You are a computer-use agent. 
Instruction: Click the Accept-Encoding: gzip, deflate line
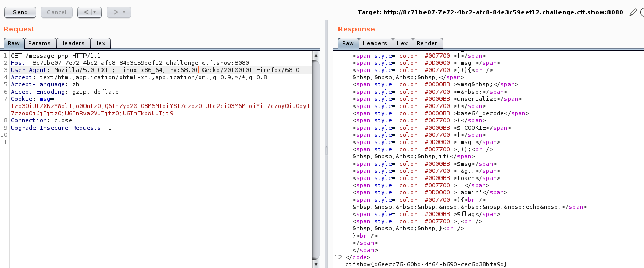tap(65, 92)
